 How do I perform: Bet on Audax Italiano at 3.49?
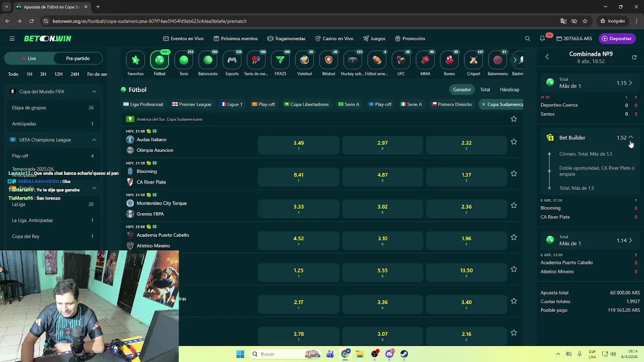tap(298, 145)
